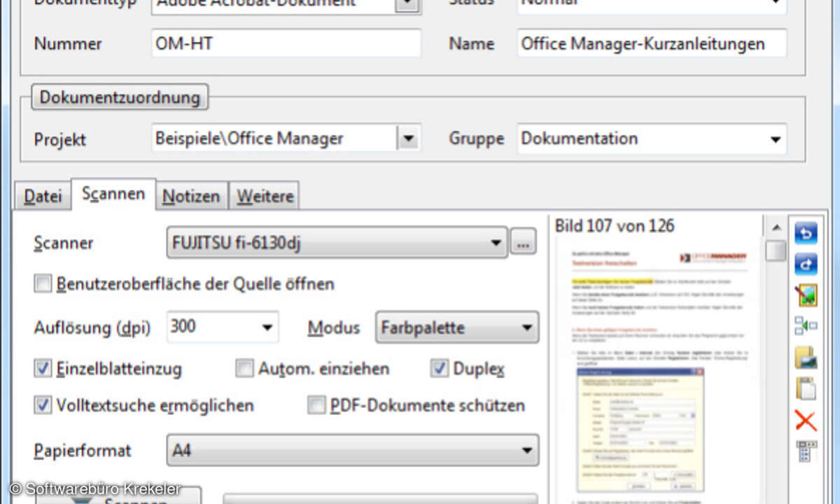Uncheck the Einzelblatteinzug checkbox
Viewport: 840px width, 504px height.
(43, 368)
